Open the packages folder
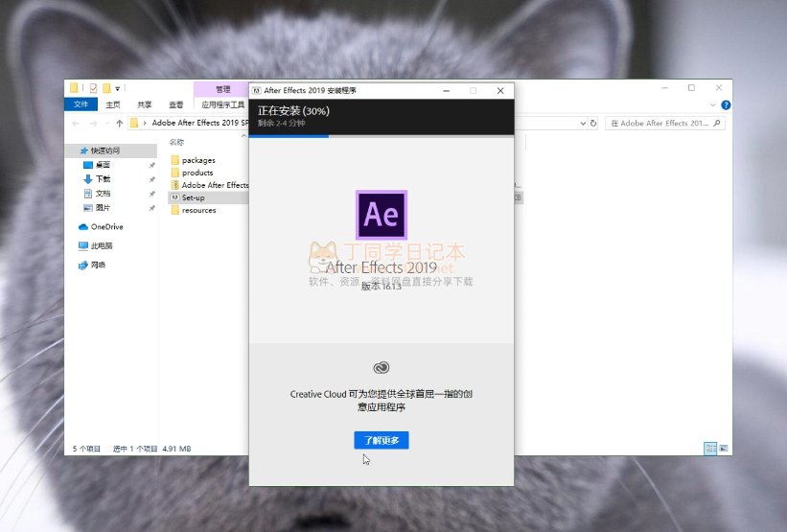This screenshot has height=532, width=787. [197, 160]
